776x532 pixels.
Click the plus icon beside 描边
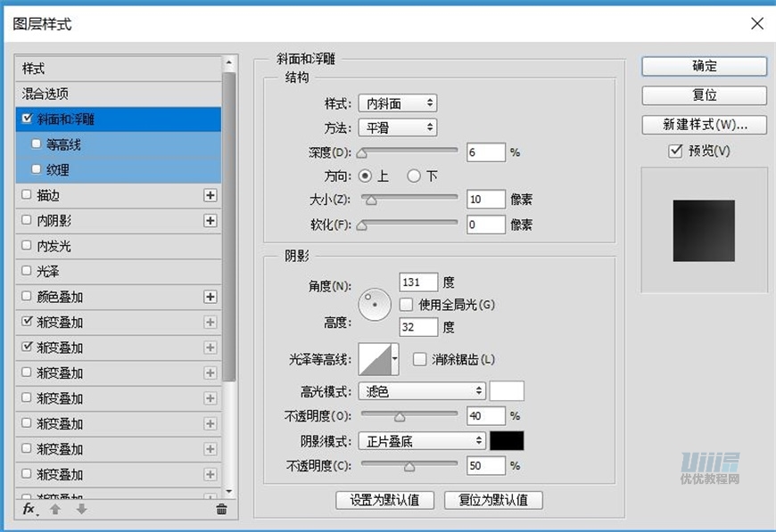pos(211,195)
